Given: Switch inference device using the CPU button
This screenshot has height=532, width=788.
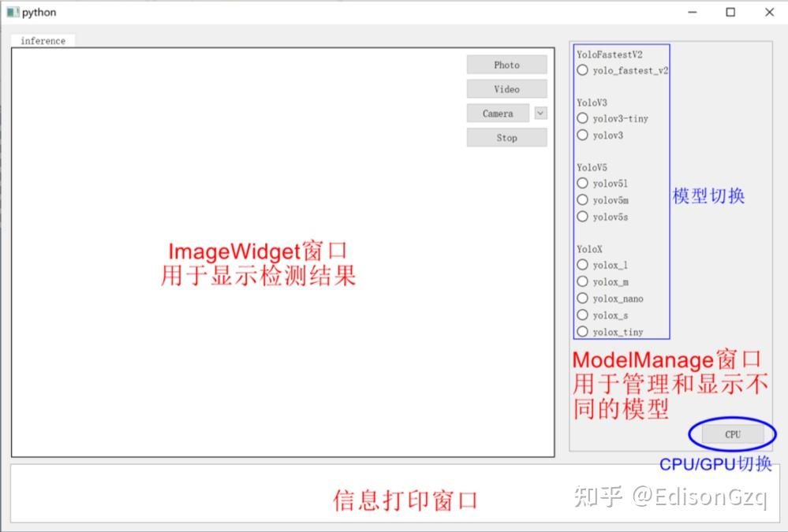Looking at the screenshot, I should (731, 434).
